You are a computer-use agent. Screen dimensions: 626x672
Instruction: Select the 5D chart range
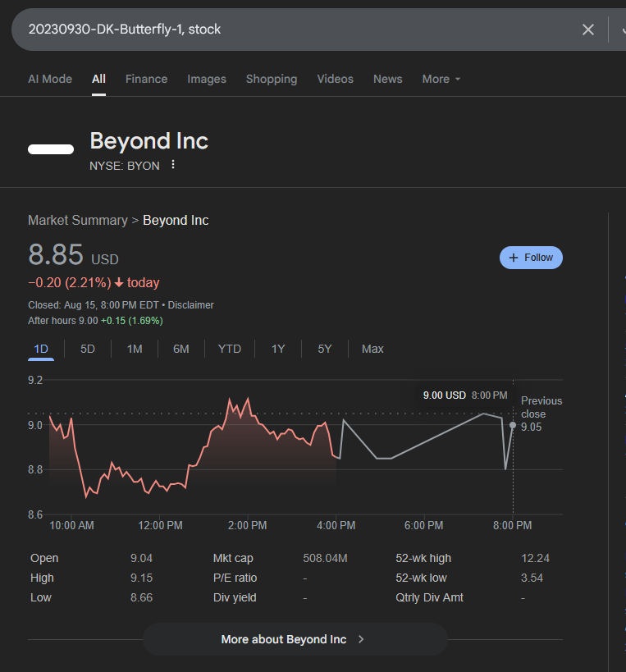click(x=88, y=349)
